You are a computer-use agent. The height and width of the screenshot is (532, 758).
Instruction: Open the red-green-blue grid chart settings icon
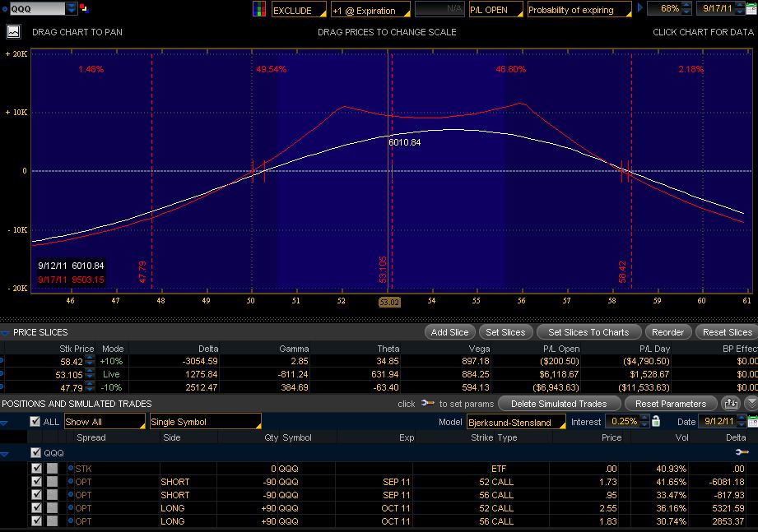(259, 9)
